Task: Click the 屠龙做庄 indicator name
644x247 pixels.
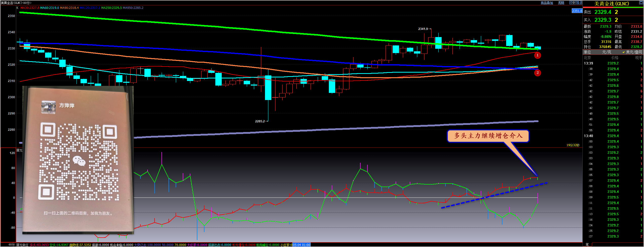Action: (x=22, y=245)
